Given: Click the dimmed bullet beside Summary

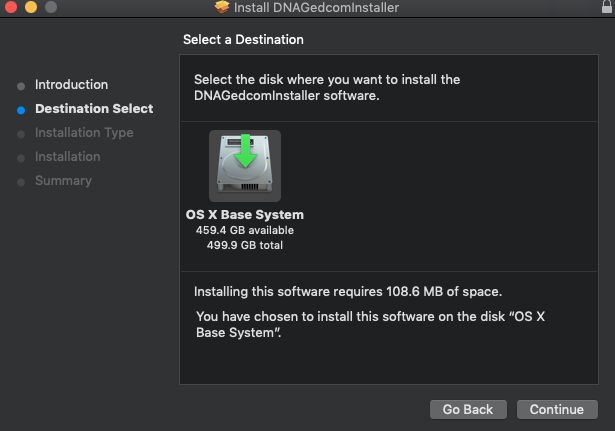Looking at the screenshot, I should pos(21,181).
